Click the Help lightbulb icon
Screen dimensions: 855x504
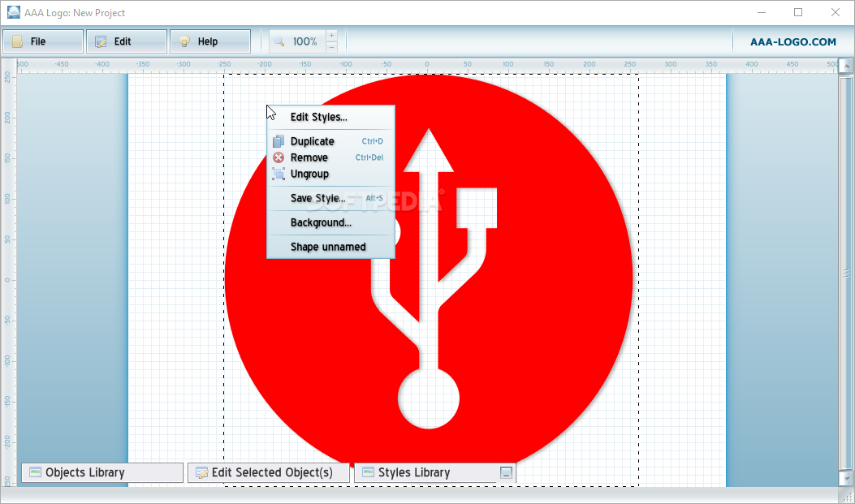coord(184,41)
